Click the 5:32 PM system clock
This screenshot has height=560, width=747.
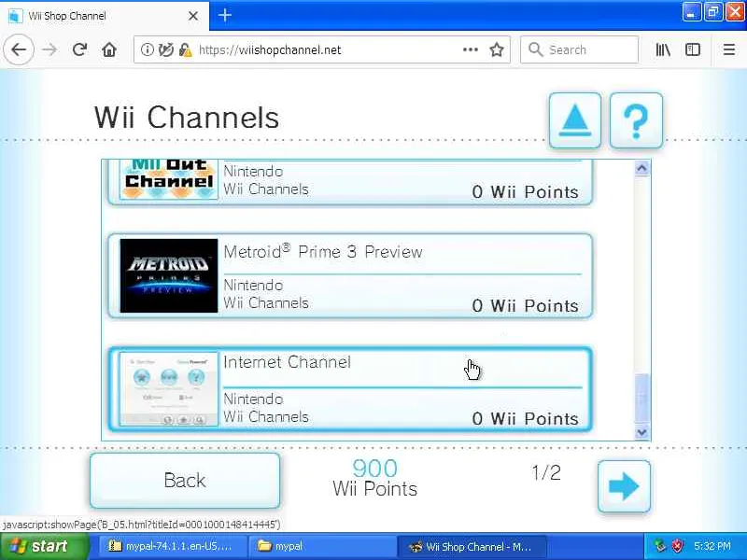(x=712, y=546)
